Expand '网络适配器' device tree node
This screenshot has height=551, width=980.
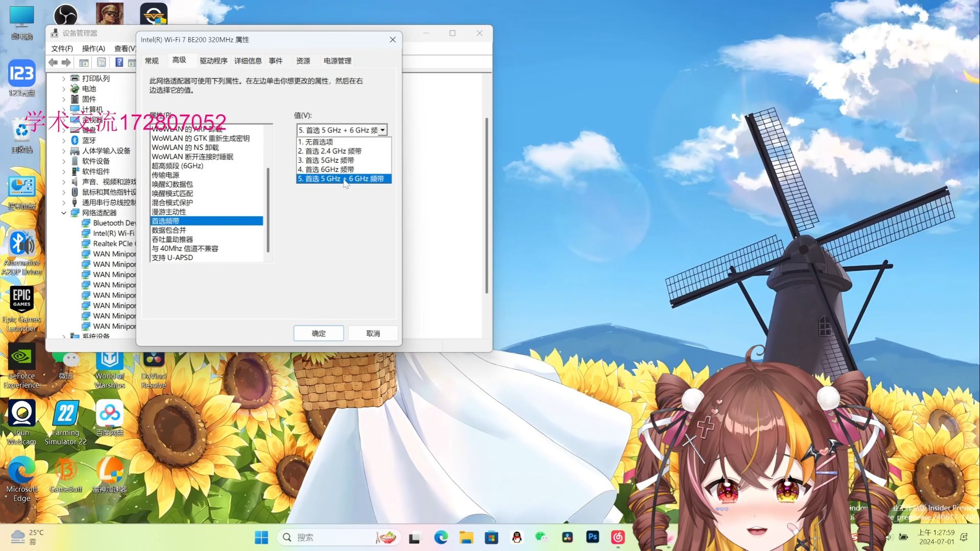(64, 213)
